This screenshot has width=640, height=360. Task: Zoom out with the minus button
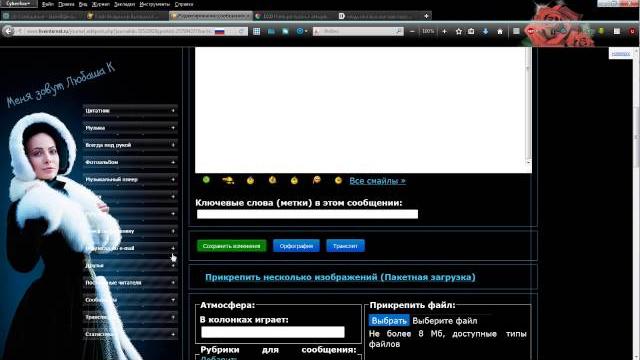[412, 31]
